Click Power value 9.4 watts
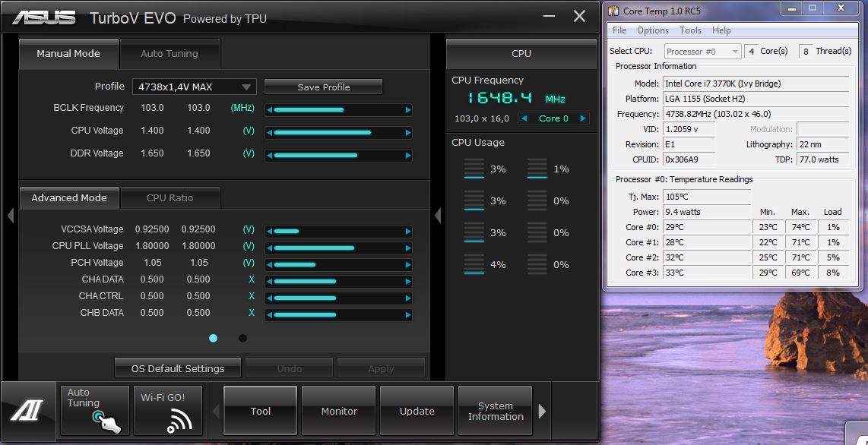The height and width of the screenshot is (445, 868). (706, 212)
